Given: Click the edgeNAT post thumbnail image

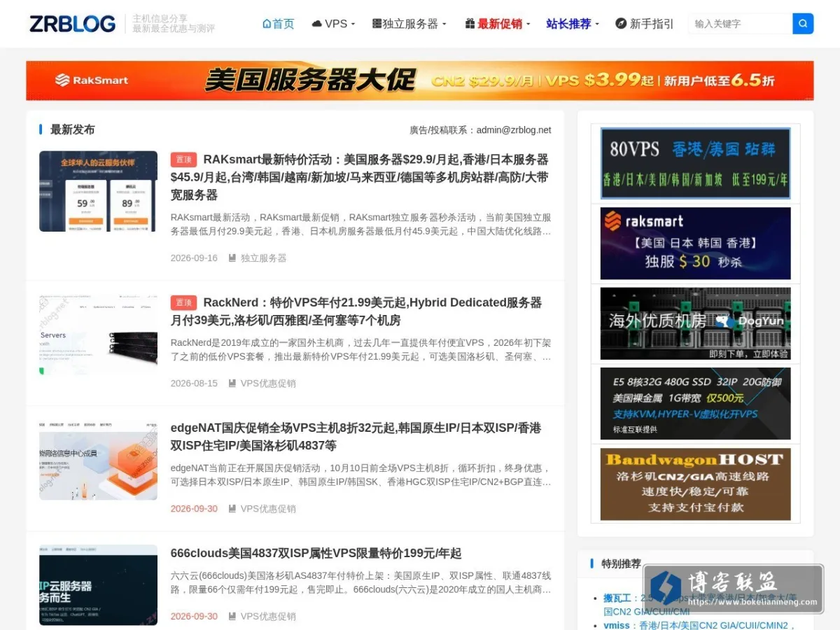Looking at the screenshot, I should [98, 460].
